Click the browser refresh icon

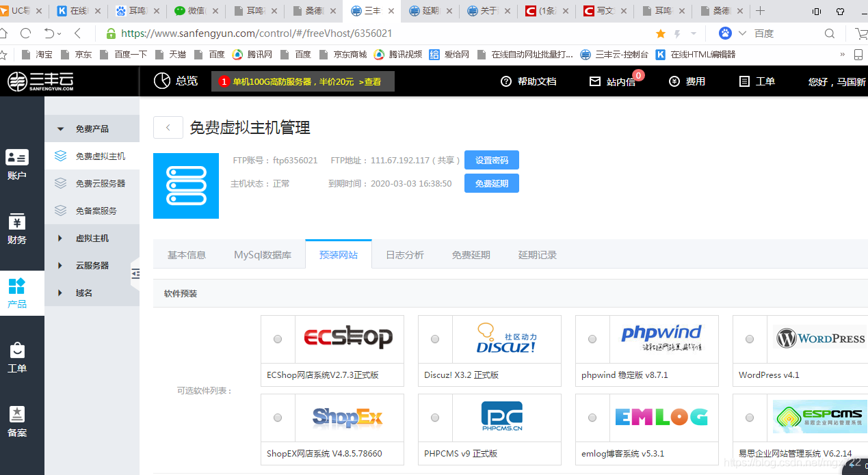point(25,33)
